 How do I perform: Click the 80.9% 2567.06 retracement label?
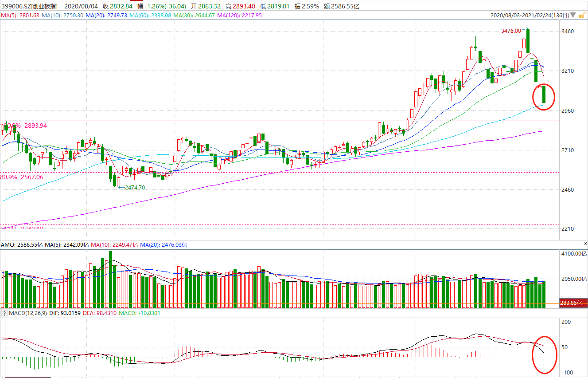pos(22,177)
